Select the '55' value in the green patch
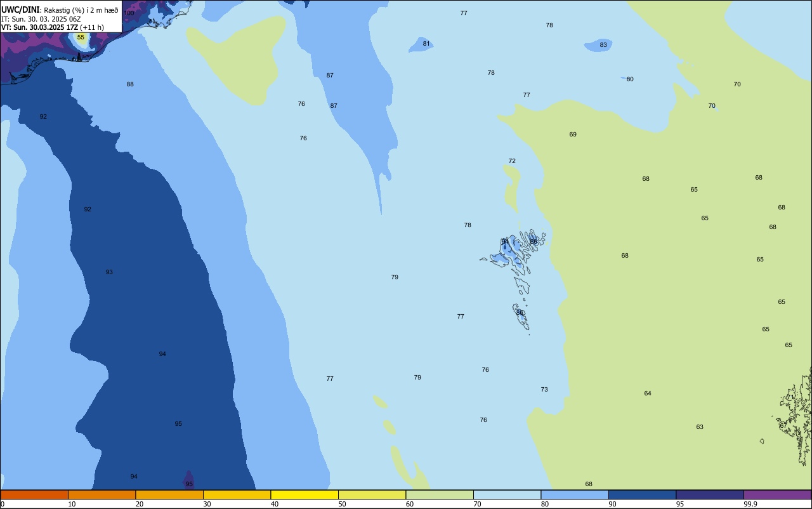This screenshot has height=509, width=812. point(81,37)
